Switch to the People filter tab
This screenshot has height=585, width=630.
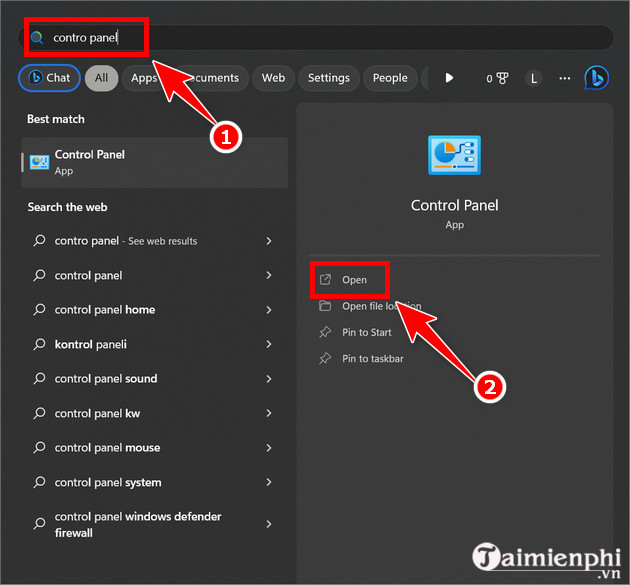[x=390, y=78]
